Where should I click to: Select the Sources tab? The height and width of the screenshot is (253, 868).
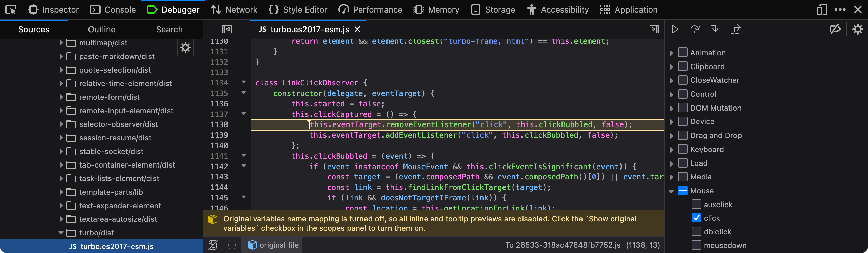34,30
